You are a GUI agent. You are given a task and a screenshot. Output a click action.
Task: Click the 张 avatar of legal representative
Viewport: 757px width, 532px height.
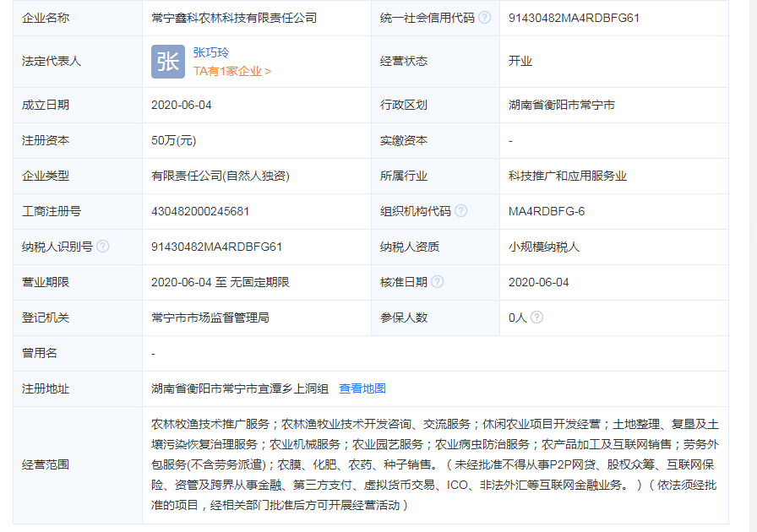click(167, 62)
